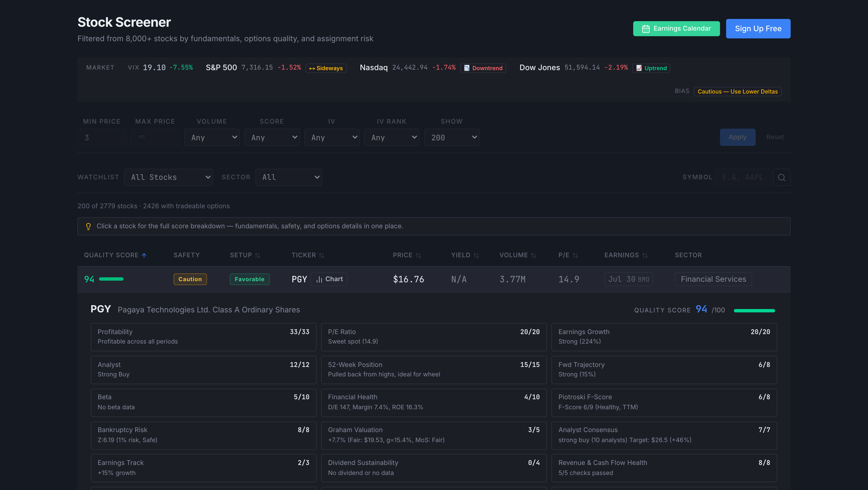This screenshot has width=868, height=490.
Task: Click the Uptrend trend badge
Action: [x=651, y=68]
